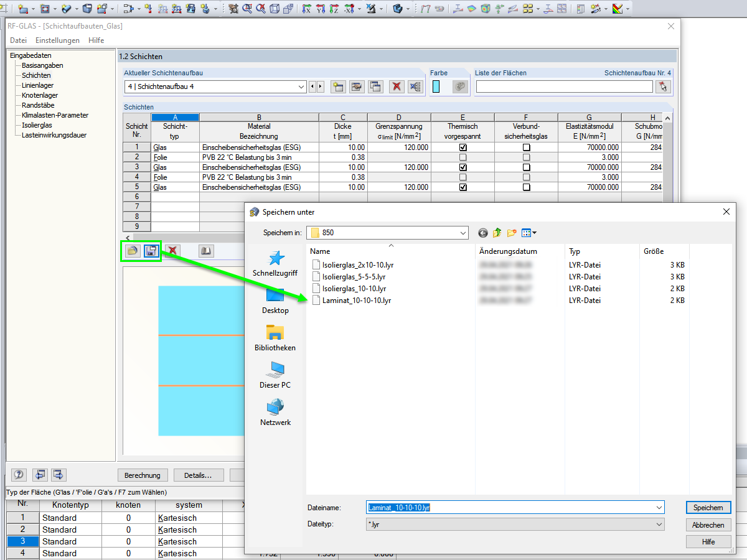Toggle Verbundsicherheitsglas checkbox in layer 2 row
Screen dimensions: 747x560
pyautogui.click(x=527, y=157)
